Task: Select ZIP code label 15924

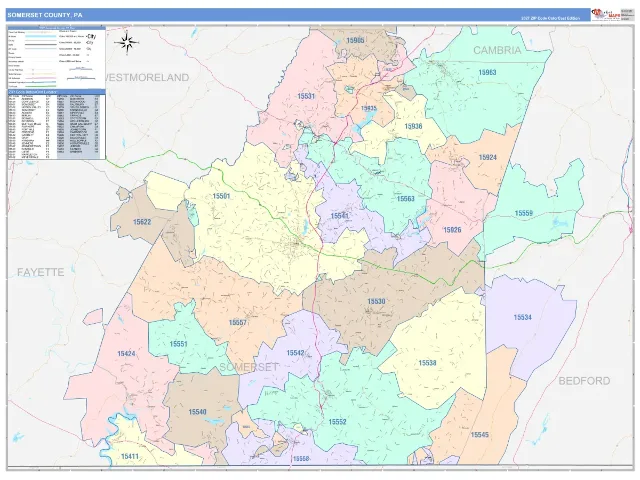Action: click(x=487, y=157)
